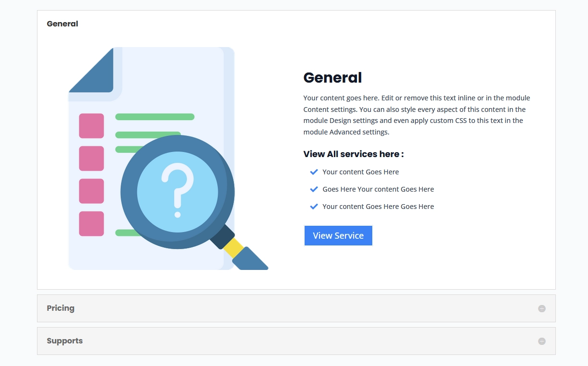588x366 pixels.
Task: Click the checkmark beside "Your content Goes Here Goes Here"
Action: [x=314, y=206]
